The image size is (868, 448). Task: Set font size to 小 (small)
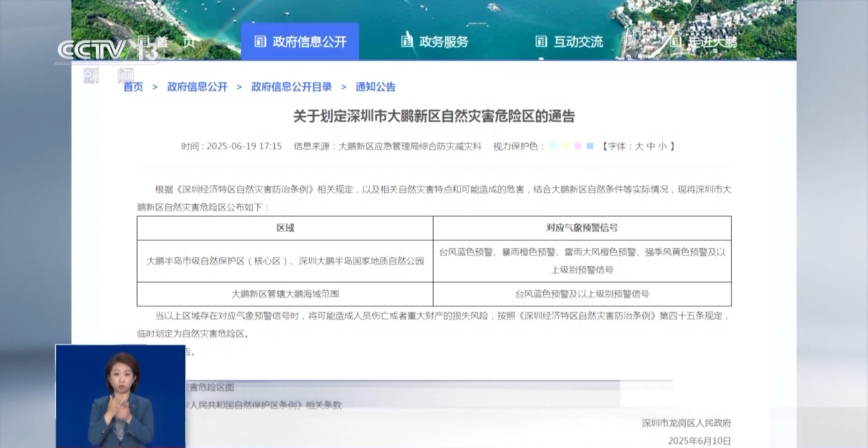(662, 146)
